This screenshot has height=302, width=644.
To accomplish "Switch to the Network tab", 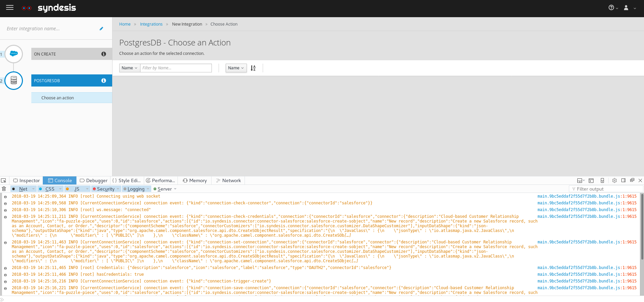I will [228, 180].
